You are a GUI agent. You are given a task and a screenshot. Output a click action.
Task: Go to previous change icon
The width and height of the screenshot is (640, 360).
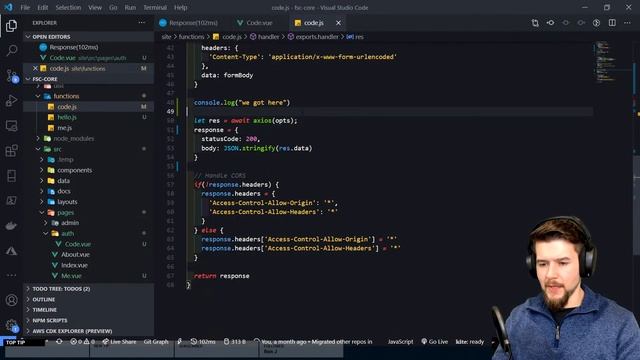coord(566,23)
